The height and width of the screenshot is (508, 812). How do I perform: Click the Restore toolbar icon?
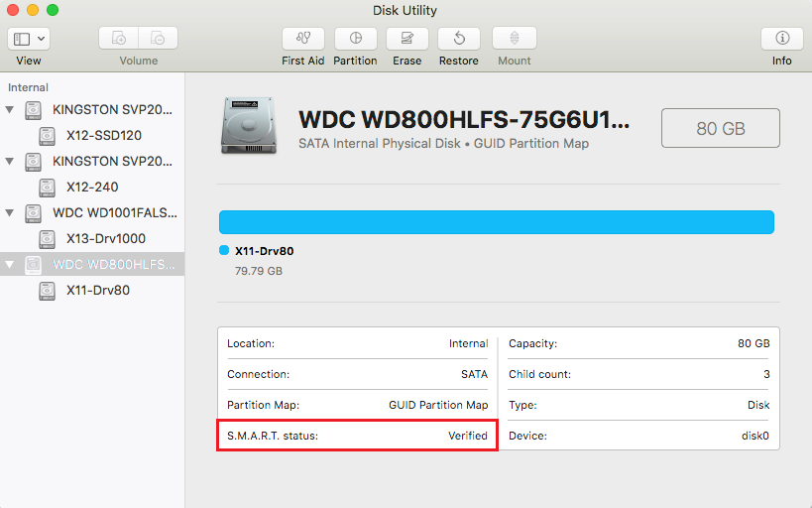click(x=459, y=39)
